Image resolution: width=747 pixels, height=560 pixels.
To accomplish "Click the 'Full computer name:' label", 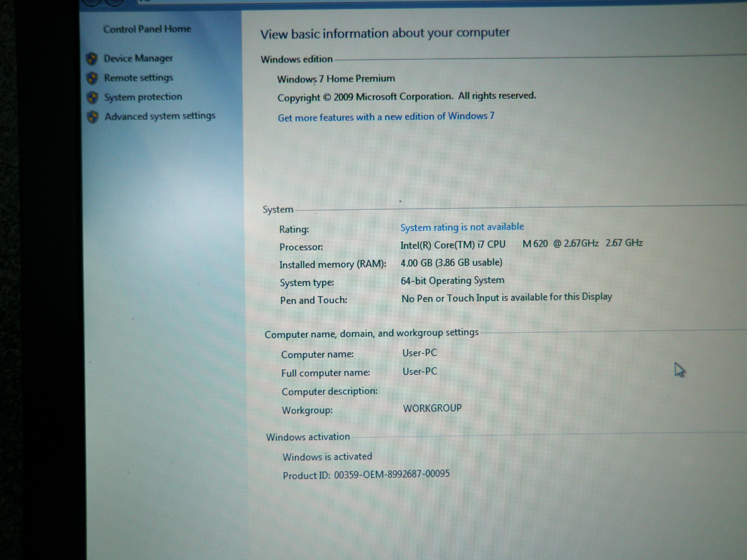I will tap(325, 373).
